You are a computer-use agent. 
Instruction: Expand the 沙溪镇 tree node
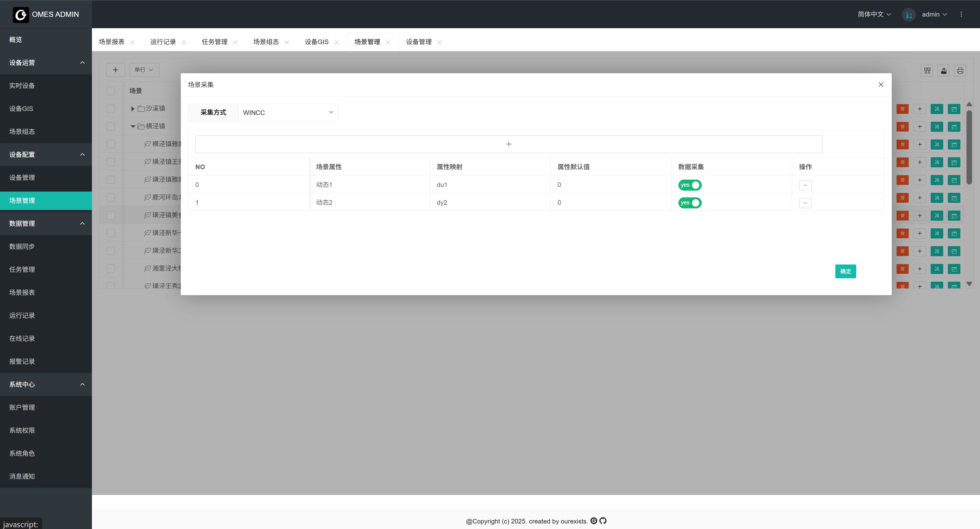point(132,109)
